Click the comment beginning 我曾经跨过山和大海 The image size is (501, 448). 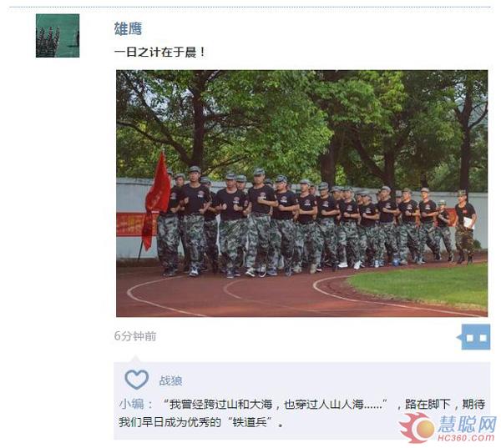302,405
